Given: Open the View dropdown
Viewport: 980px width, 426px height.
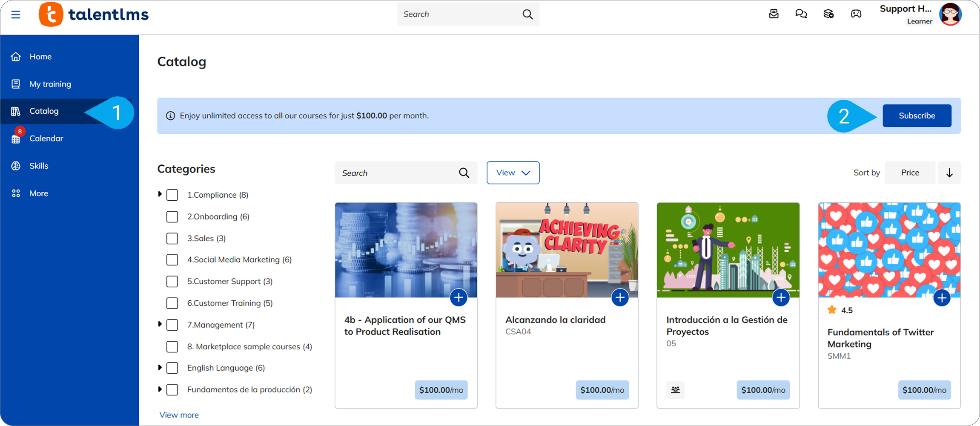Looking at the screenshot, I should coord(513,173).
